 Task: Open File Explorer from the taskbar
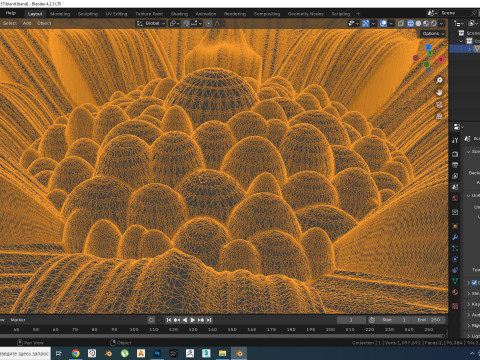point(222,353)
